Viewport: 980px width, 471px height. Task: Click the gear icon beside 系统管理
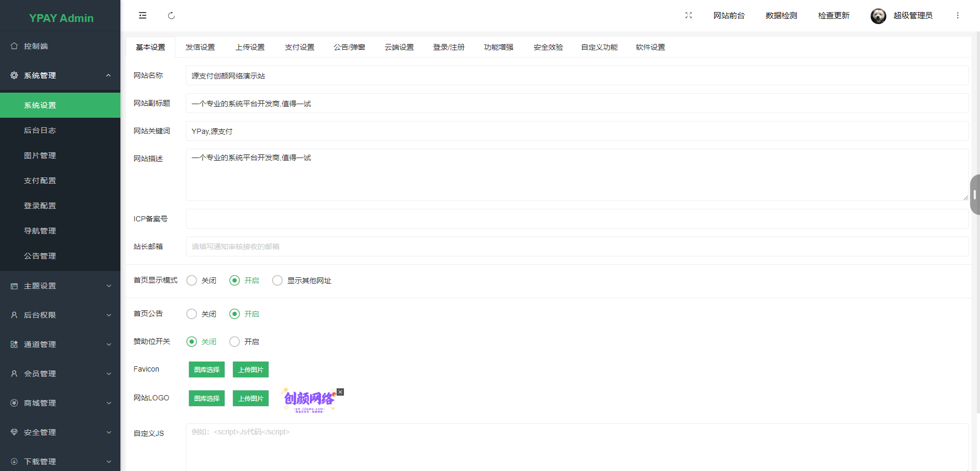click(14, 75)
